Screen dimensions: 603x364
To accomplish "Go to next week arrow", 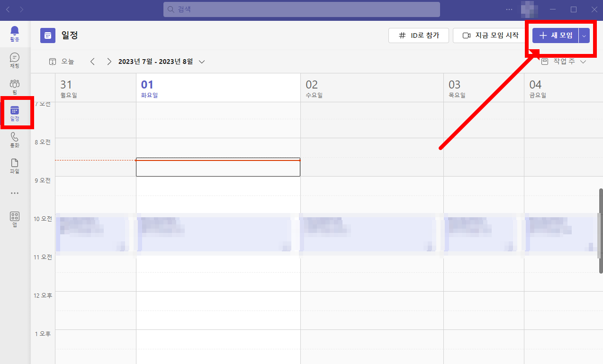I will click(x=109, y=62).
